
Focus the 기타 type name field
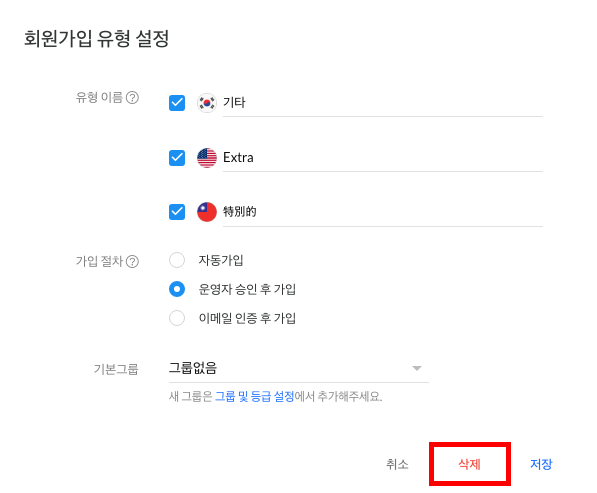(383, 103)
